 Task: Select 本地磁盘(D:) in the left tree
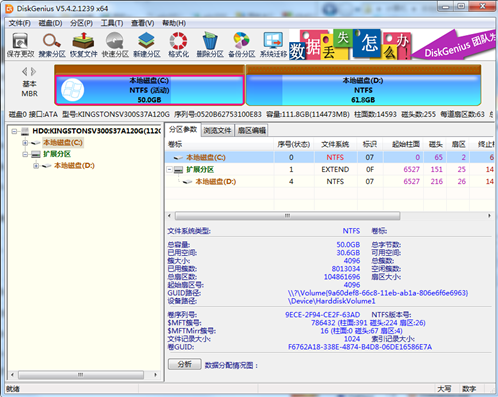(x=74, y=166)
